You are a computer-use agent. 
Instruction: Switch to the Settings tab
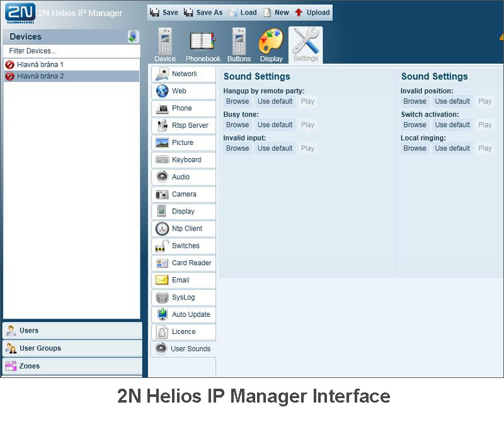(x=306, y=45)
